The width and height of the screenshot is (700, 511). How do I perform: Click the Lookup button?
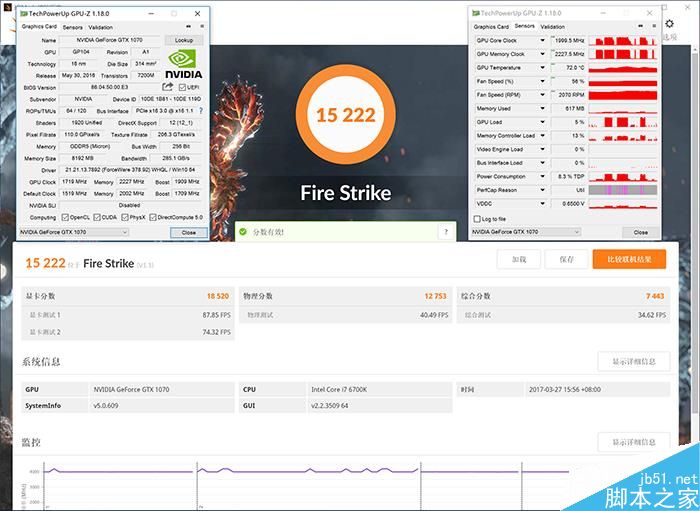(184, 40)
